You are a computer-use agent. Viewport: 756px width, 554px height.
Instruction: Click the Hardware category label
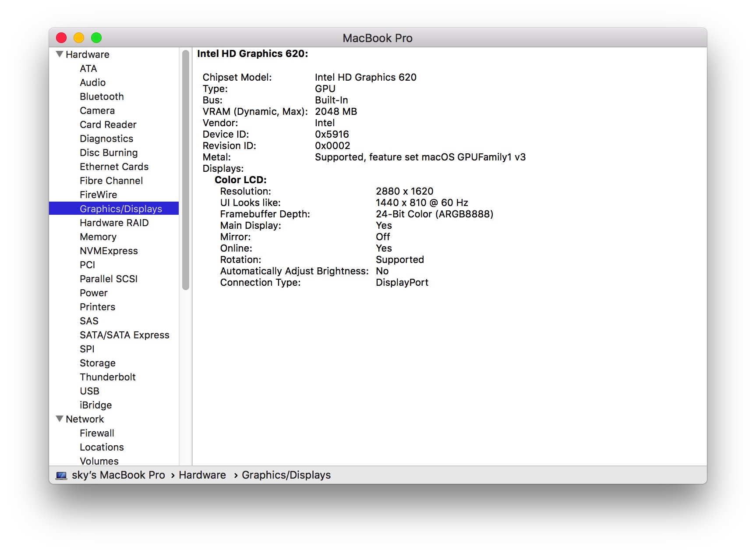click(x=87, y=54)
